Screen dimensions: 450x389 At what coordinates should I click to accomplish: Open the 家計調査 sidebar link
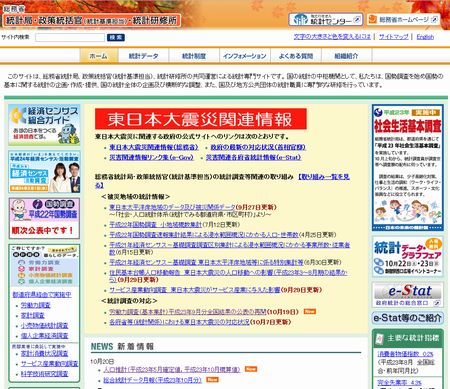point(33,315)
